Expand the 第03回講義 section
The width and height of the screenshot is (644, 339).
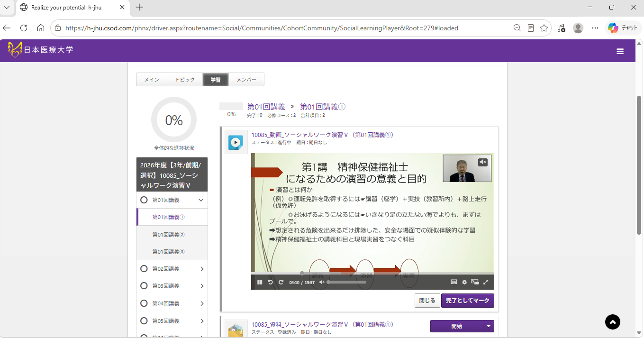pos(202,286)
